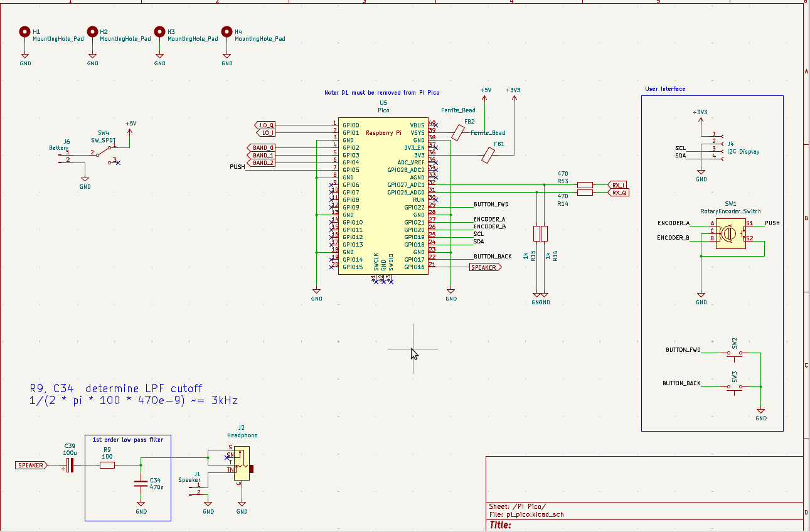Select the RX_I global label

pyautogui.click(x=618, y=185)
